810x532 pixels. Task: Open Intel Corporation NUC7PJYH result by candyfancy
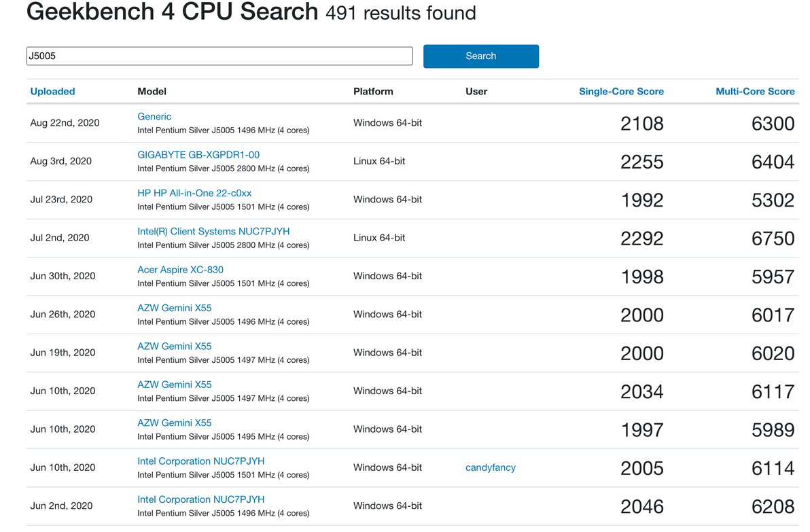[x=200, y=461]
